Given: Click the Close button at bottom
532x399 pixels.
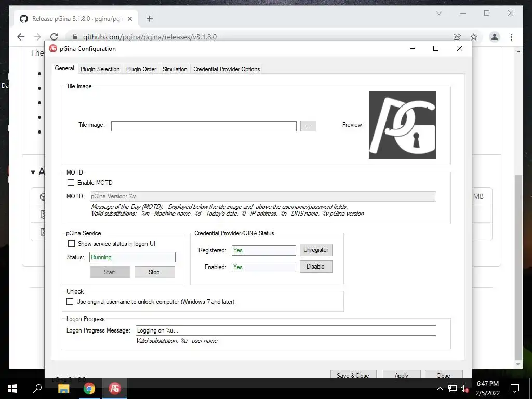Looking at the screenshot, I should pos(444,375).
